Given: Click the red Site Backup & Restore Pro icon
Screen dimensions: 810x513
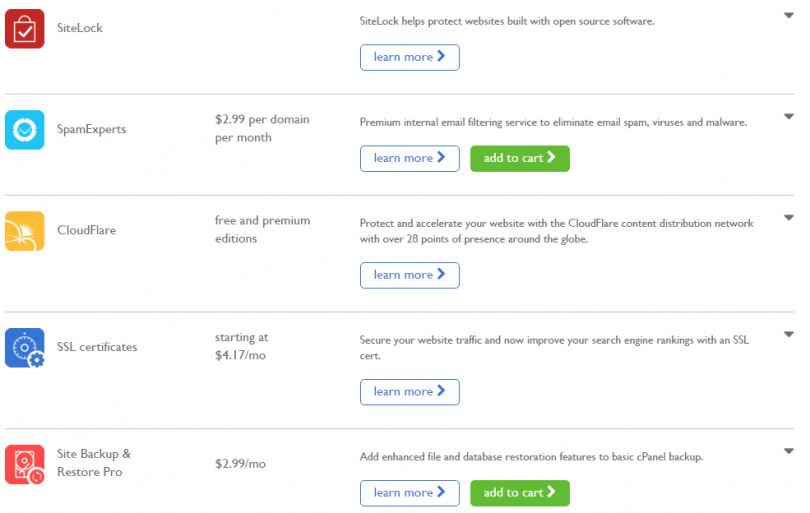Looking at the screenshot, I should pos(24,464).
